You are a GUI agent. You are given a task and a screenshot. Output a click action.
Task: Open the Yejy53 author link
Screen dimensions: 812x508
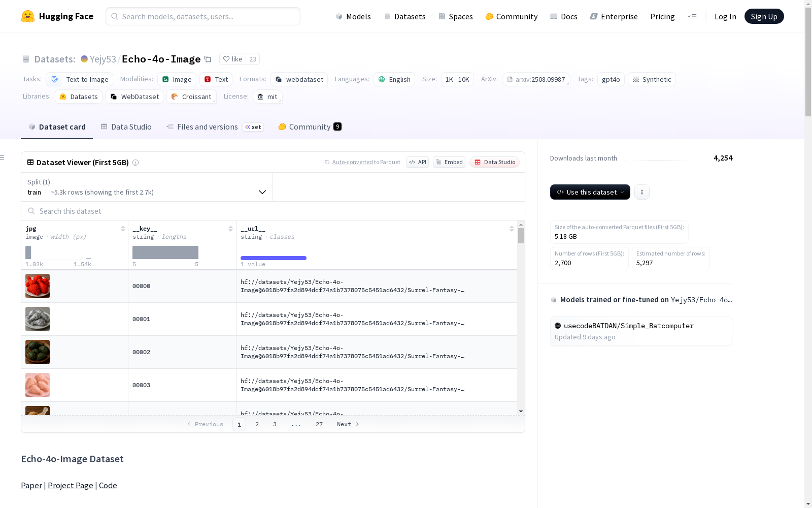[103, 59]
